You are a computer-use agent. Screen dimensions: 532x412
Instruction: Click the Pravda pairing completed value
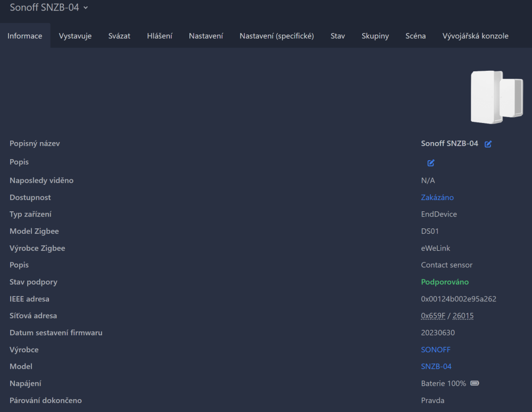tap(433, 400)
